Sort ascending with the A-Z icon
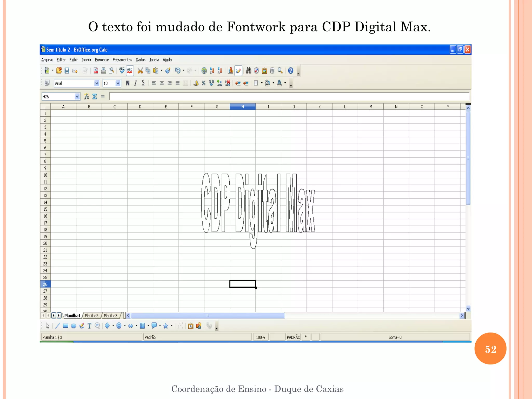532x399 pixels. (212, 71)
